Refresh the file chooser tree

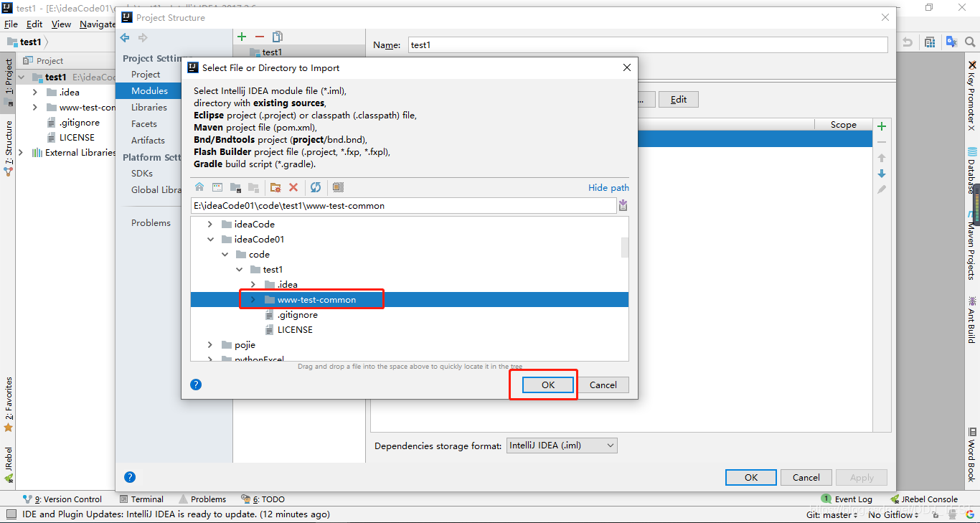316,187
